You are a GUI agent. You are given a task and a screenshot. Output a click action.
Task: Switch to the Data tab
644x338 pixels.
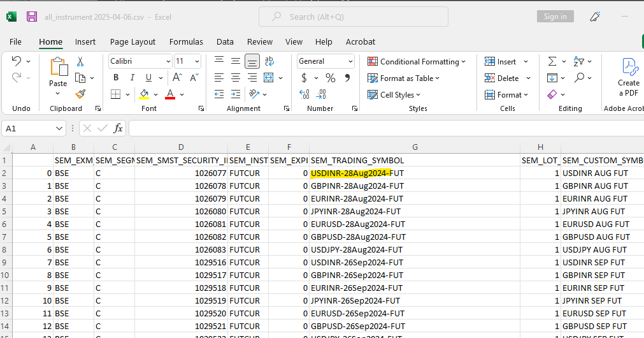tap(225, 41)
